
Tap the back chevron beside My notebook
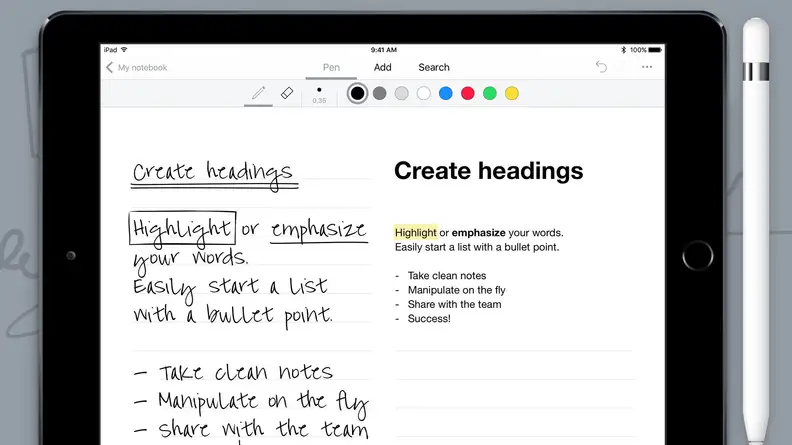point(109,67)
